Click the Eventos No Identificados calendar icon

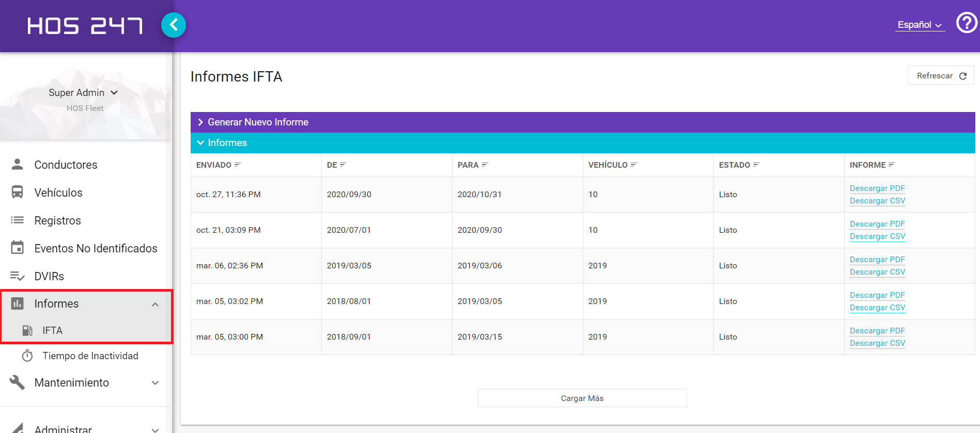pyautogui.click(x=18, y=248)
